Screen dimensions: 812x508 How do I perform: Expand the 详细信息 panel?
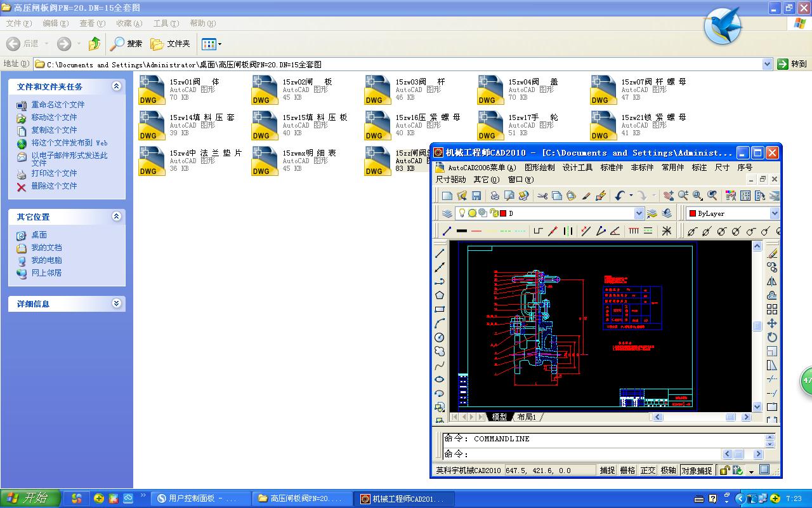pos(116,304)
